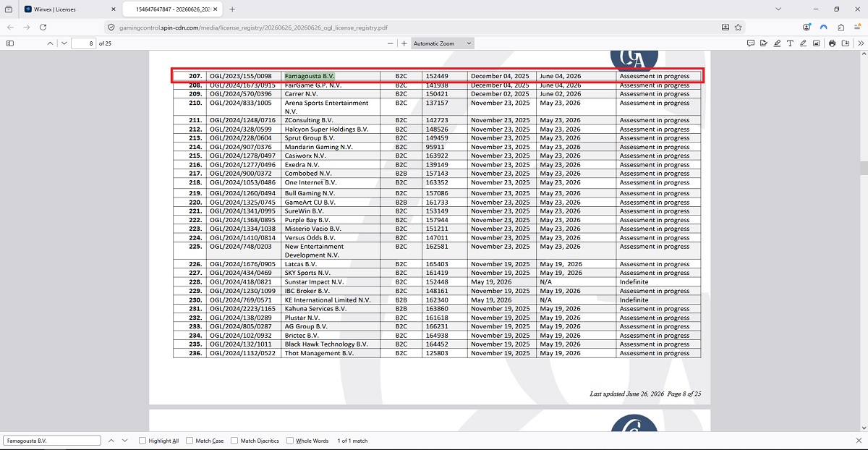The width and height of the screenshot is (868, 450).
Task: Click license number OGL/2024/1053/0486
Action: 242,182
